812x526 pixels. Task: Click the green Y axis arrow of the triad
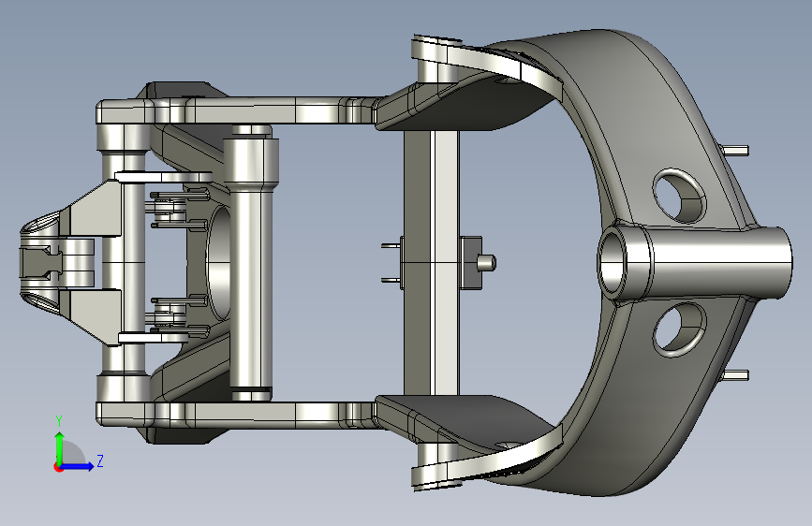pos(60,447)
